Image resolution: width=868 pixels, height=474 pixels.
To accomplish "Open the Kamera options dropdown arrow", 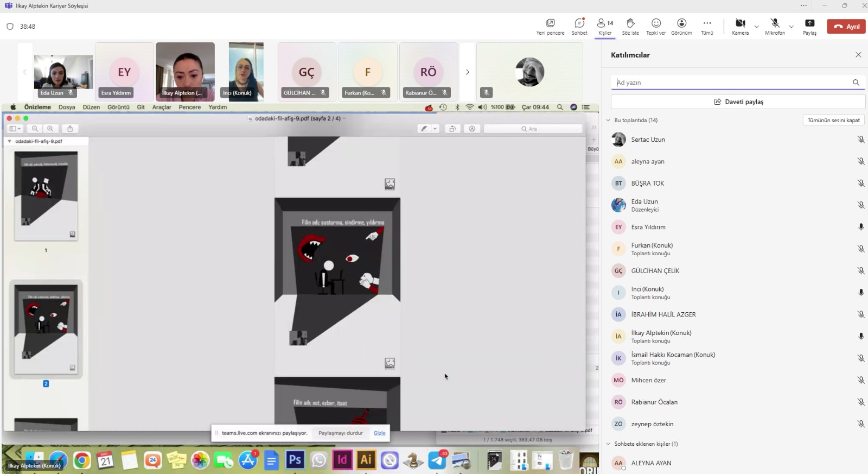I will (x=756, y=27).
